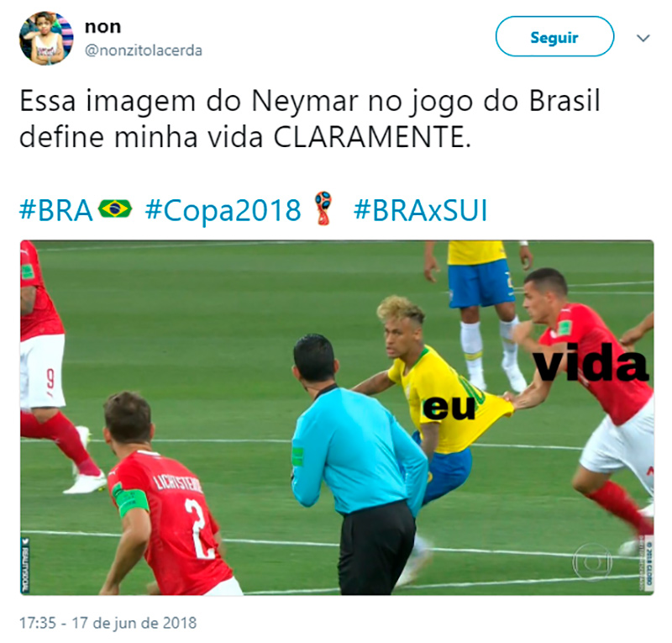Open the #BRA hashtag
Image resolution: width=672 pixels, height=643 pixels.
tap(56, 211)
